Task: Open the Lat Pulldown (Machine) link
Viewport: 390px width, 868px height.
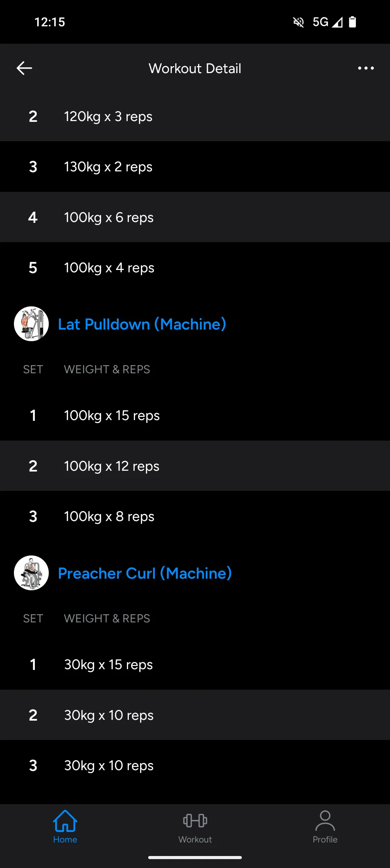Action: (x=142, y=324)
